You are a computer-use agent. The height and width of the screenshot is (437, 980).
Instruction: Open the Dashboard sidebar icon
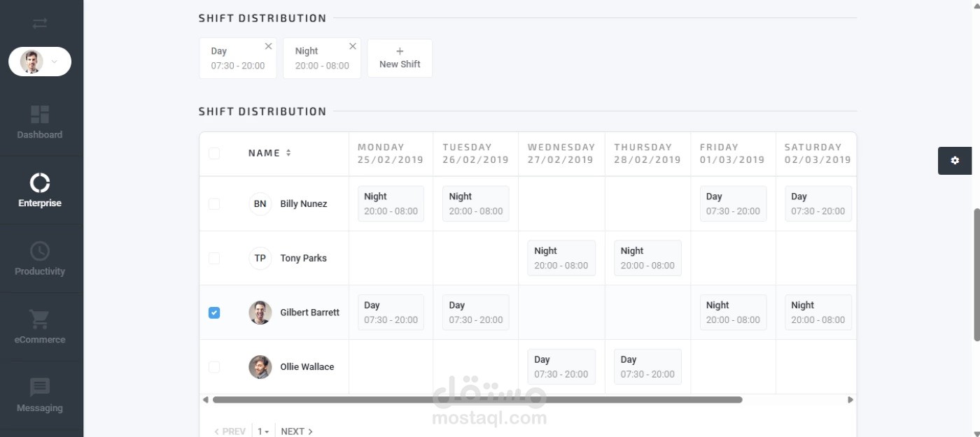(40, 114)
